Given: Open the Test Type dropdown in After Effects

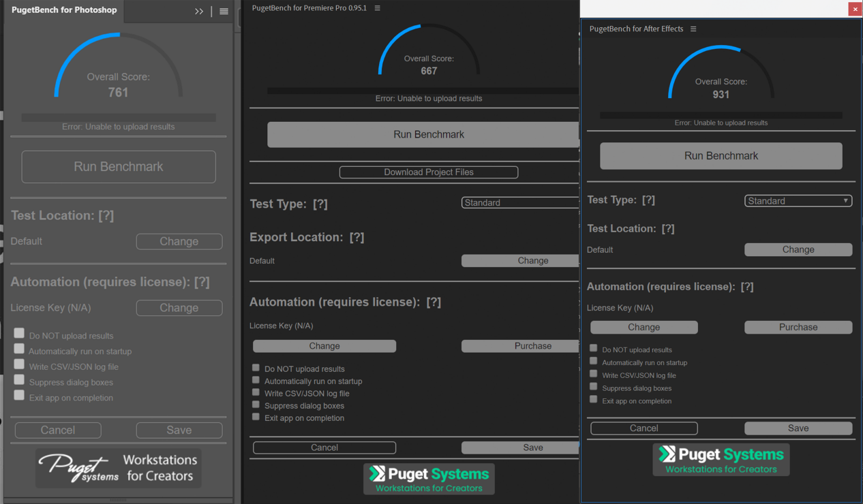Looking at the screenshot, I should point(798,201).
